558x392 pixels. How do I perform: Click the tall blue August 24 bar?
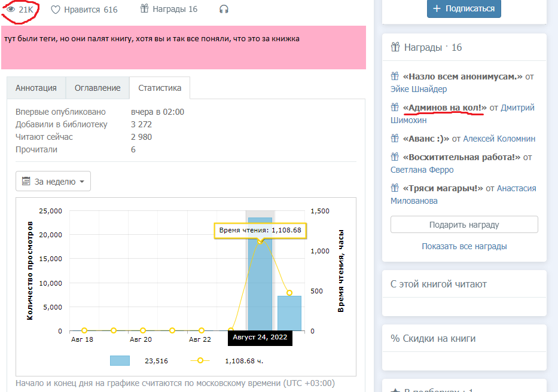tap(260, 281)
